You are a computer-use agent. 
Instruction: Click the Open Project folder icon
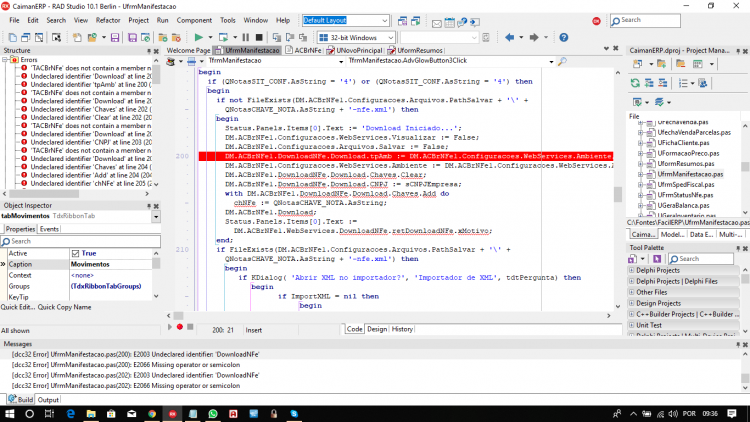pos(92,37)
